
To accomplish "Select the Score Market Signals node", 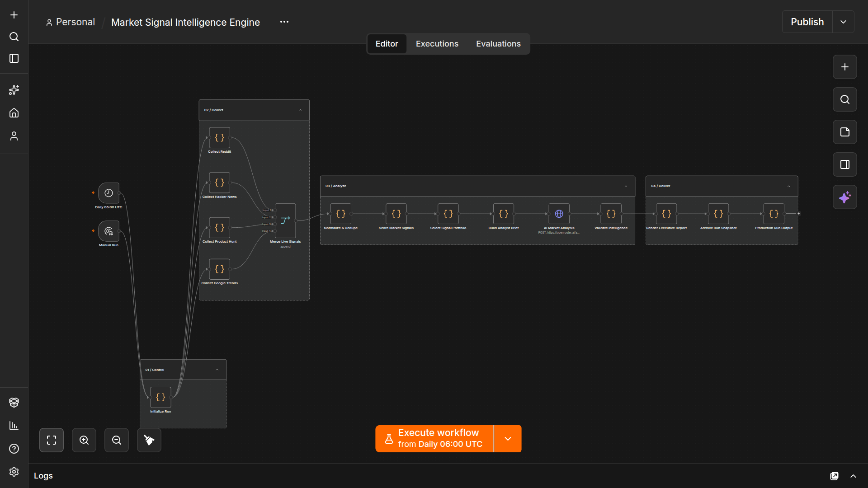I will 396,214.
